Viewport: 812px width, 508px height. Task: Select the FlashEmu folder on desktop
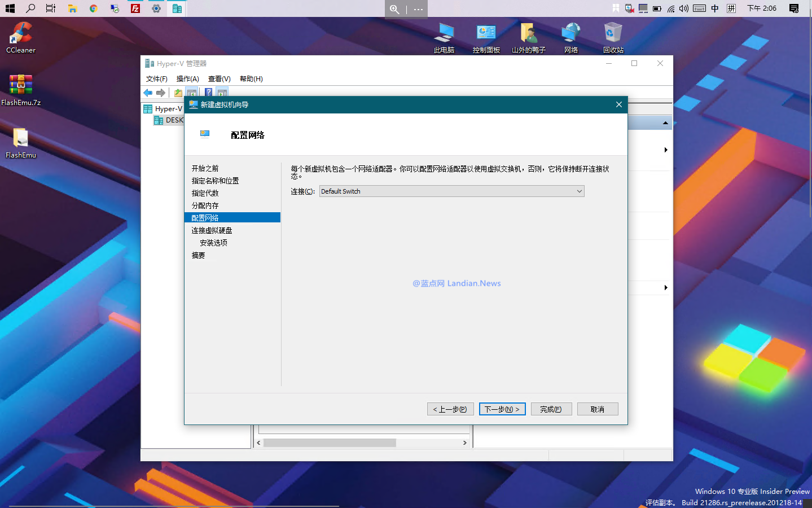point(21,143)
